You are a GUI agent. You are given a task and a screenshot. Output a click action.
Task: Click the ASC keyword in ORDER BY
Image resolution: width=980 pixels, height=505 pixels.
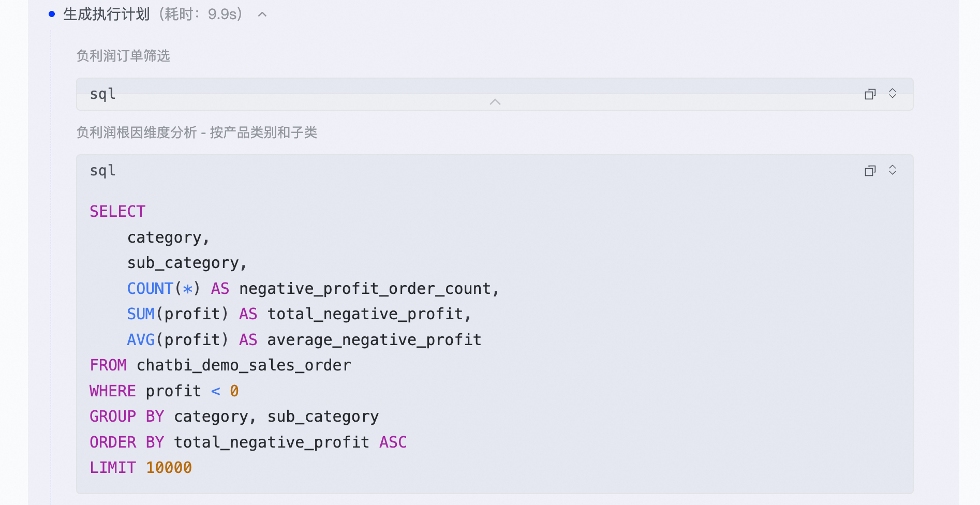[393, 442]
